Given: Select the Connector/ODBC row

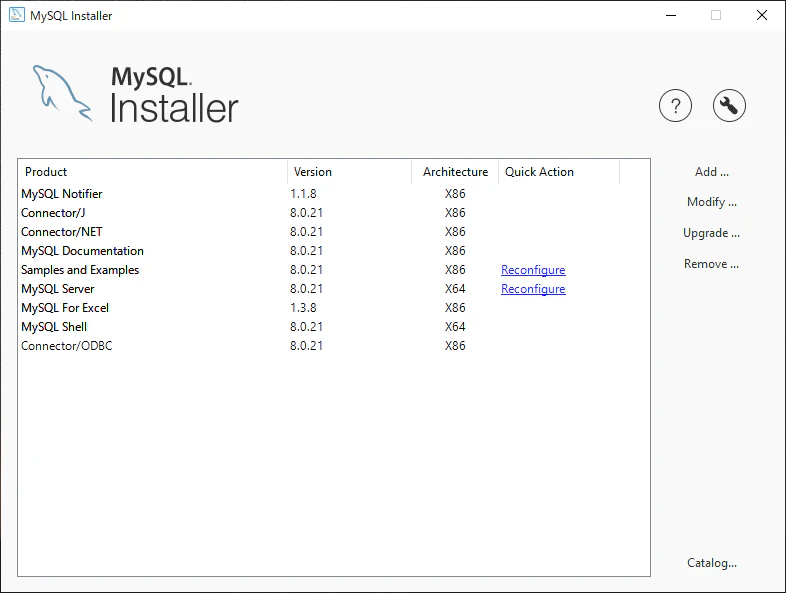Looking at the screenshot, I should tap(334, 346).
